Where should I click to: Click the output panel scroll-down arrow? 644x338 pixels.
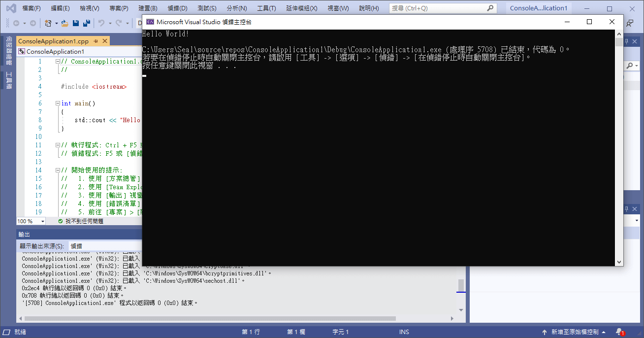pos(461,310)
